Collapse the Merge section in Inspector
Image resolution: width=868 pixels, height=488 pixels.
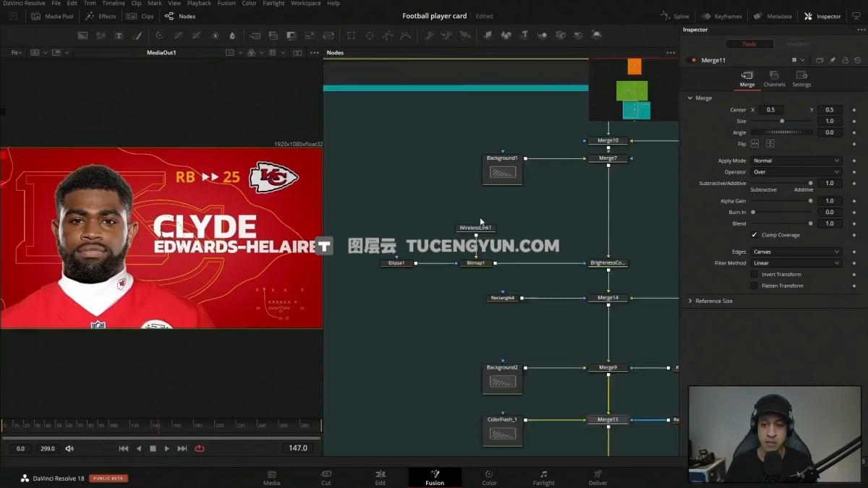click(690, 98)
